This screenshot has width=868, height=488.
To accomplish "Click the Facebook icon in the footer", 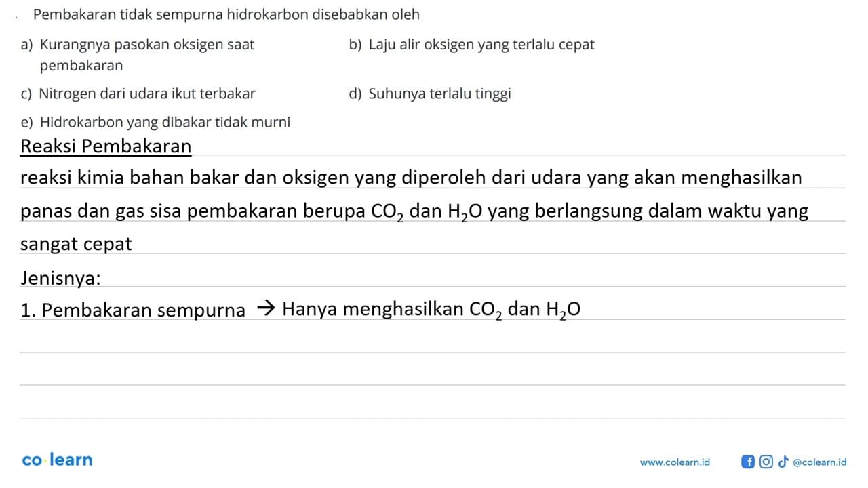I will pos(749,462).
